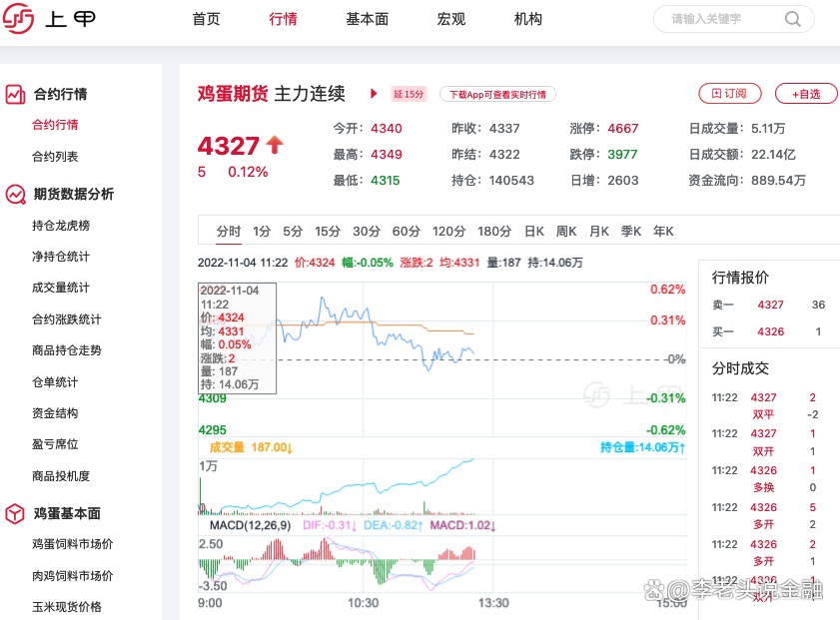Viewport: 840px width, 620px height.
Task: Click the 延15分 badge button
Action: pyautogui.click(x=408, y=94)
